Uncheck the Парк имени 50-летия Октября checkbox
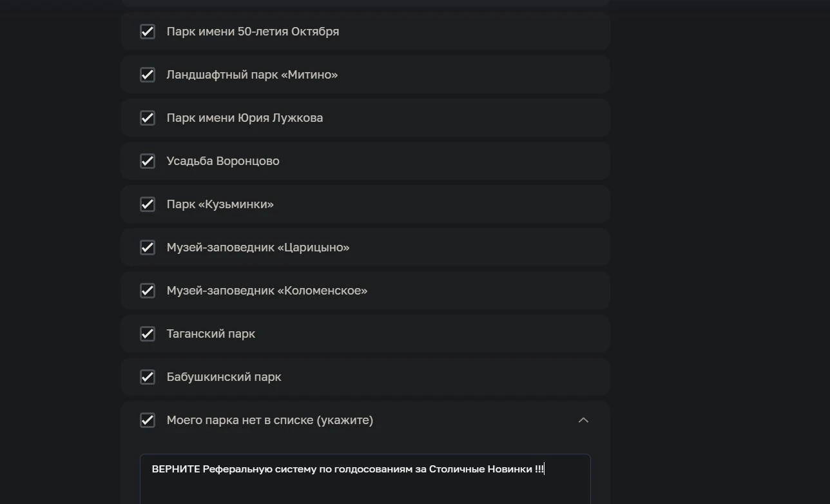Viewport: 830px width, 504px height. [148, 32]
